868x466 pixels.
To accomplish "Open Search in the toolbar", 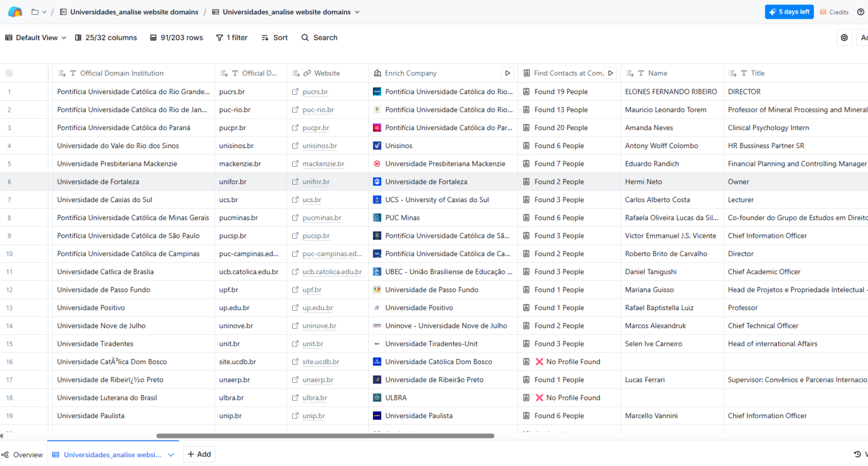I will 319,38.
